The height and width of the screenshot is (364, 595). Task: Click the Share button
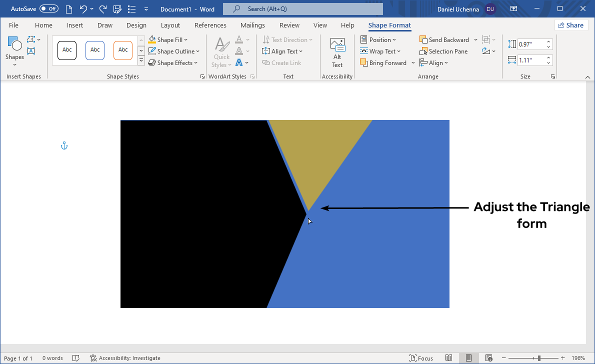[570, 25]
